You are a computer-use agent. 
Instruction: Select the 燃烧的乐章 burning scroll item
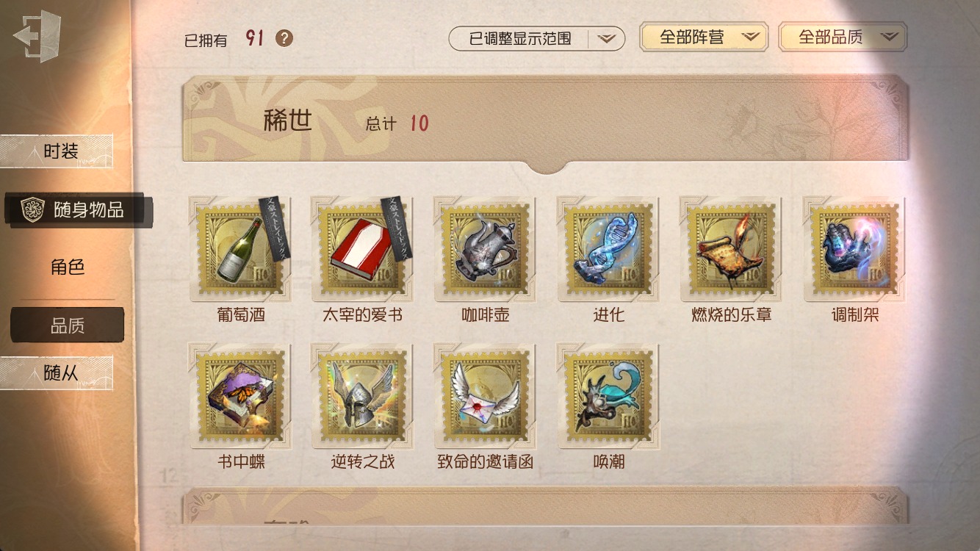(x=731, y=250)
